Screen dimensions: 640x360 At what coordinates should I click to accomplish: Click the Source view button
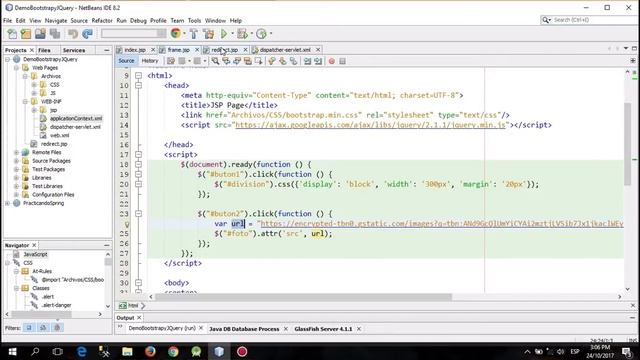coord(126,61)
